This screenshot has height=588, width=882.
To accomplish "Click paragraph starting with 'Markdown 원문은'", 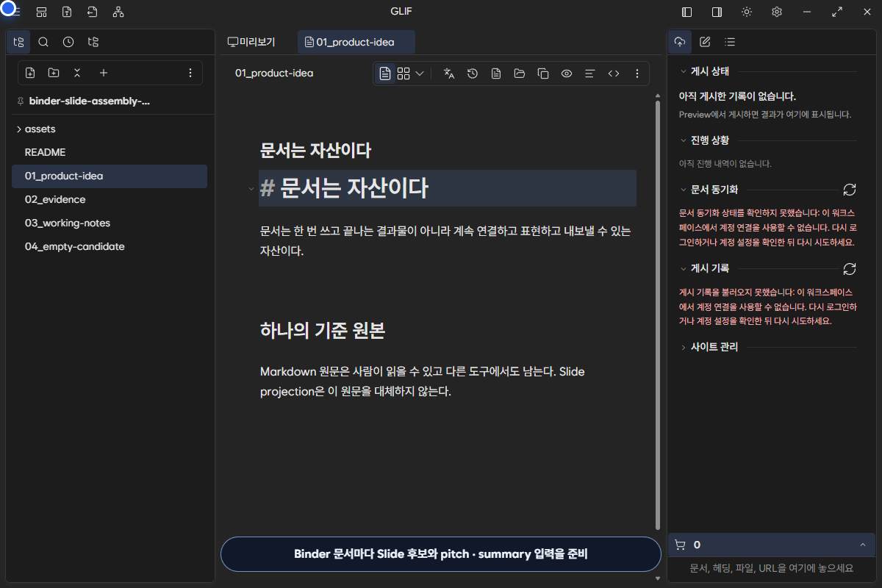I will pos(423,381).
